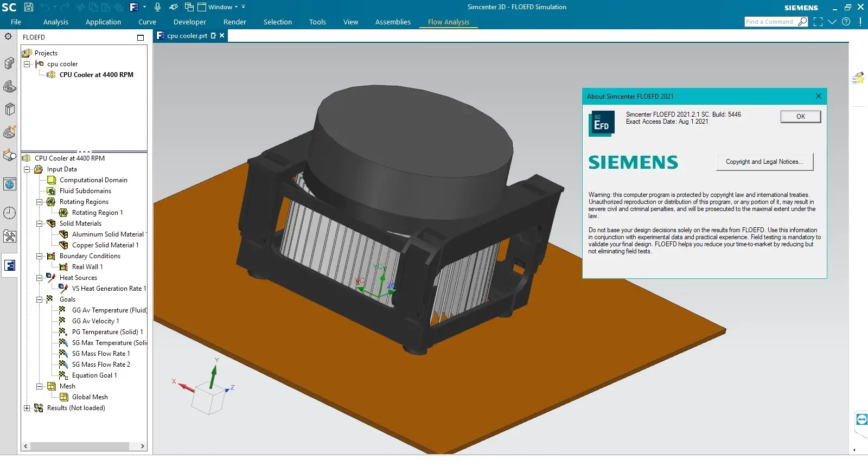
Task: Open the Reuse Library book icon
Action: pos(9,109)
